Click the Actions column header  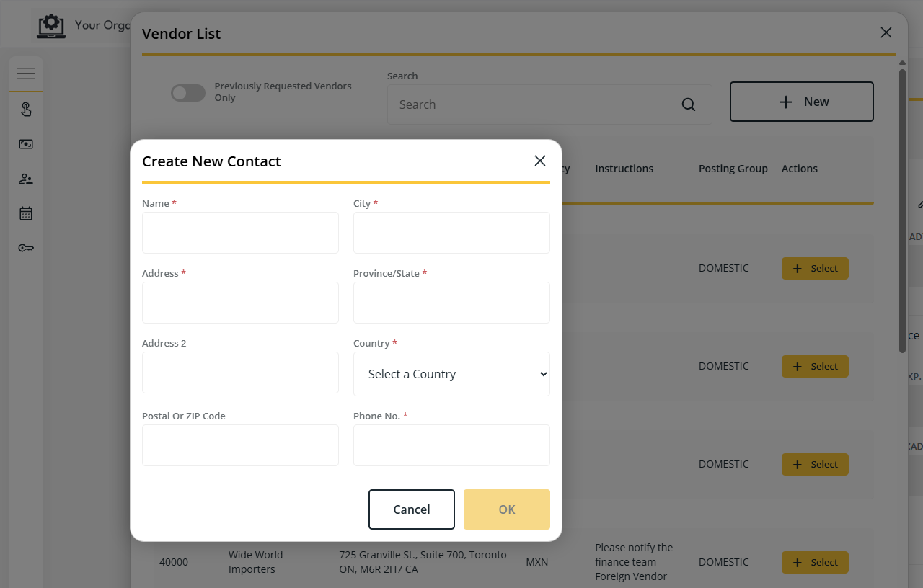point(800,169)
